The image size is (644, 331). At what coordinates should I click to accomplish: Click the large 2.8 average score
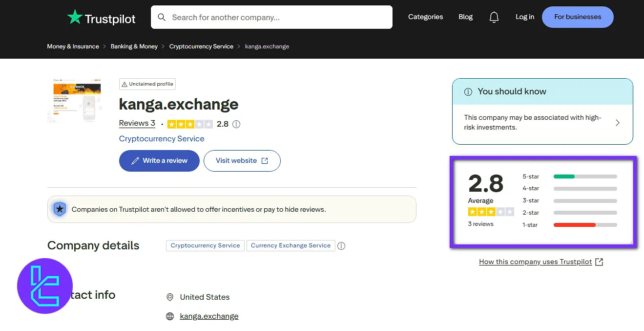[486, 184]
